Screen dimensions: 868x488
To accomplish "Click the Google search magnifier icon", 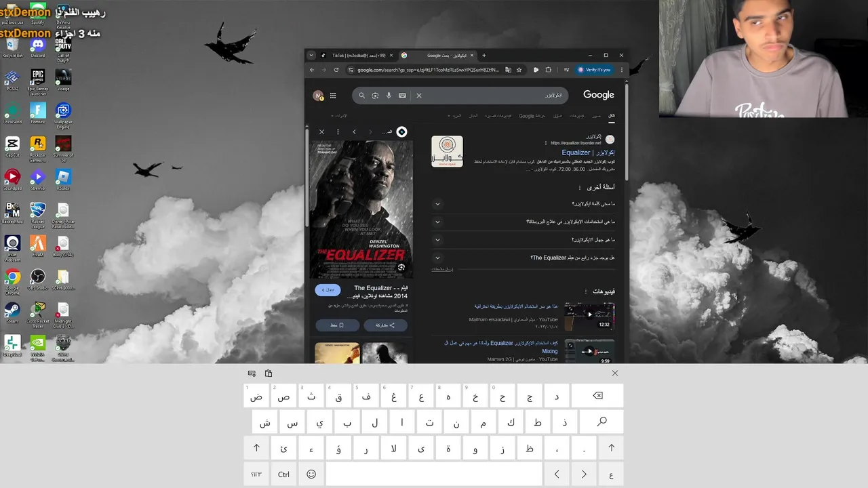I will pyautogui.click(x=361, y=96).
